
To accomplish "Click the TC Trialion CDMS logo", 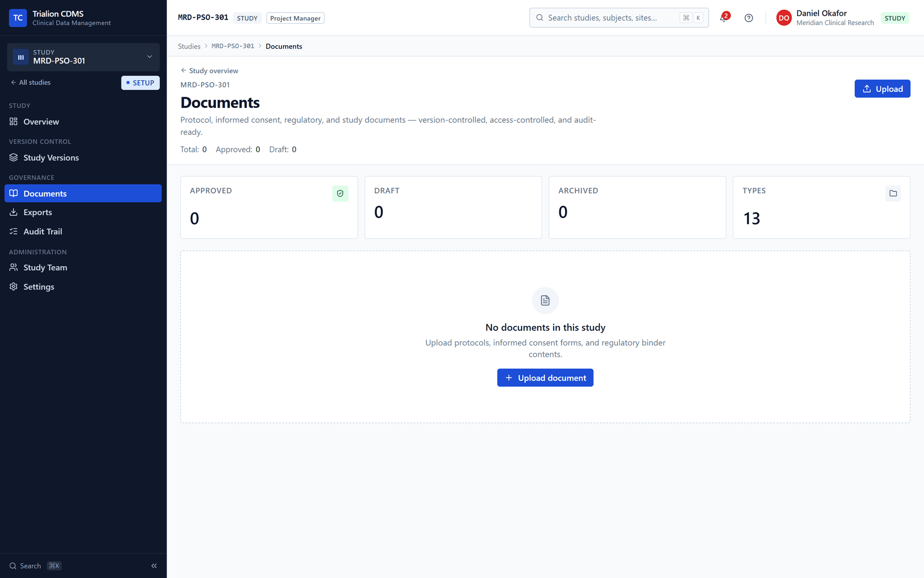I will (18, 18).
